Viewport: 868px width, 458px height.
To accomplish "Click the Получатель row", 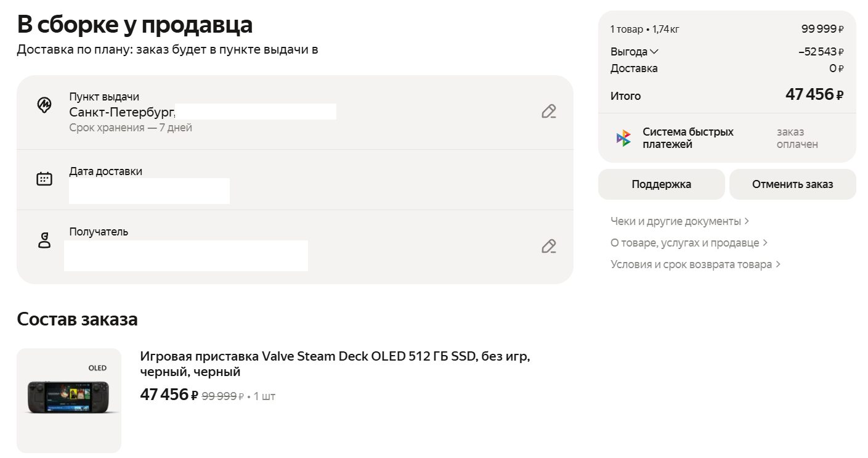I will pos(295,247).
